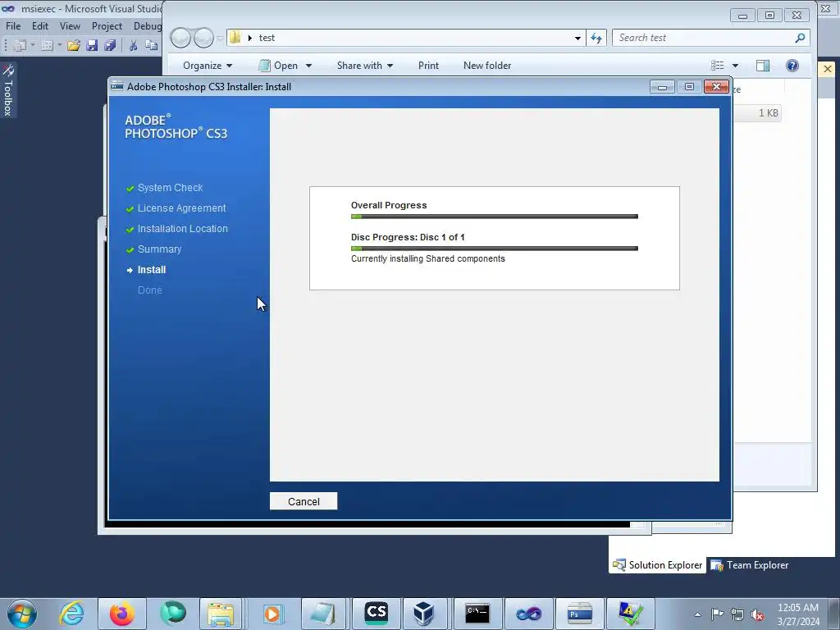Switch to the Solution Explorer tab

(x=657, y=564)
